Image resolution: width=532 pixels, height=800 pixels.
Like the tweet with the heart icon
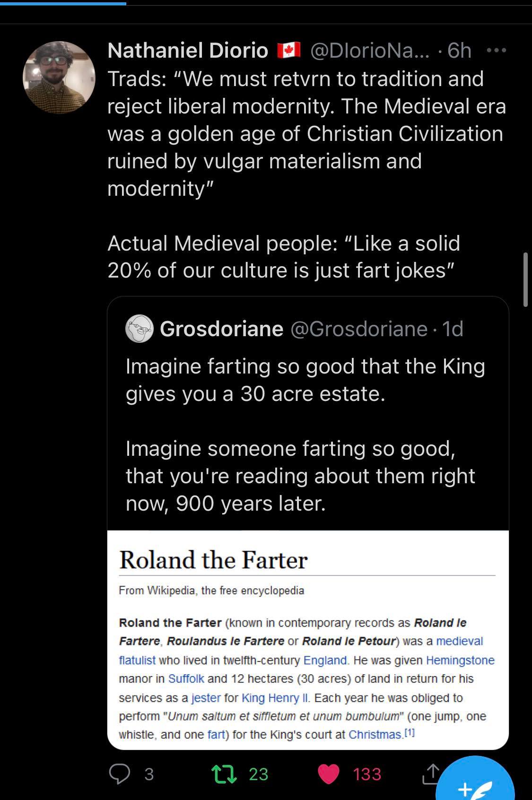pos(329,774)
